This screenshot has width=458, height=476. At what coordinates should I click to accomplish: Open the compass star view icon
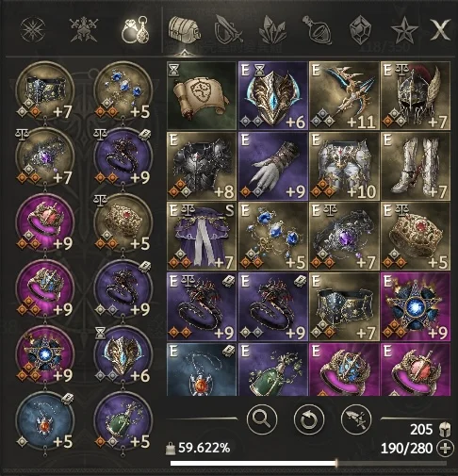click(33, 29)
